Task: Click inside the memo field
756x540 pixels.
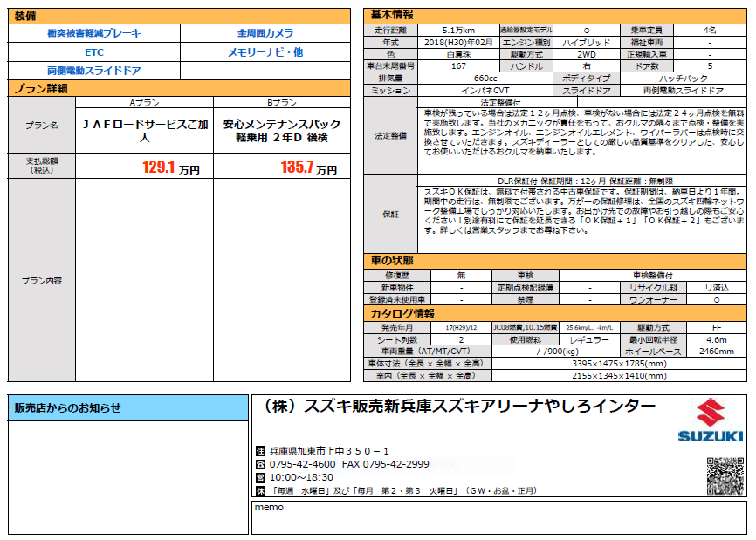Action: (x=498, y=519)
